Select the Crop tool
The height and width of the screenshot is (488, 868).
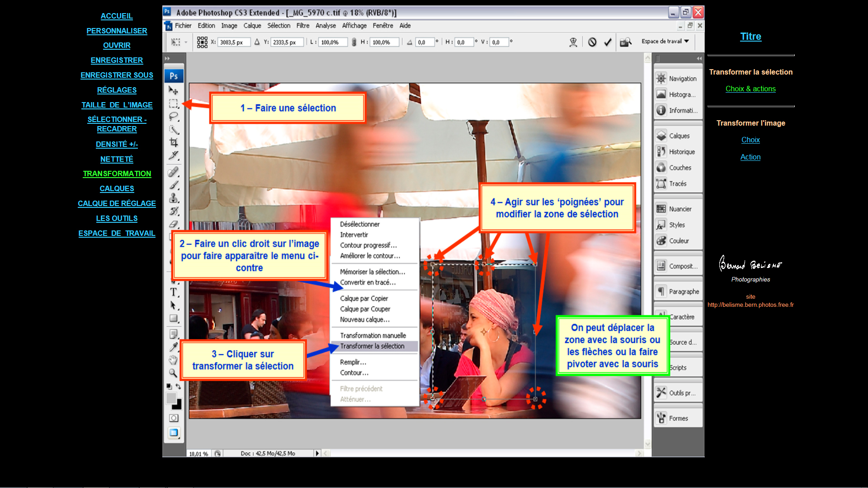coord(174,142)
